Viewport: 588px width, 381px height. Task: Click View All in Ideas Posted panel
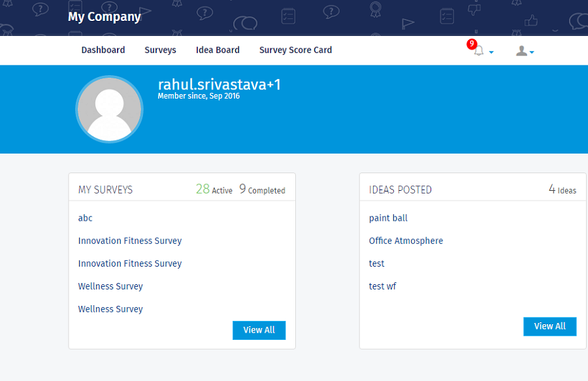click(549, 326)
